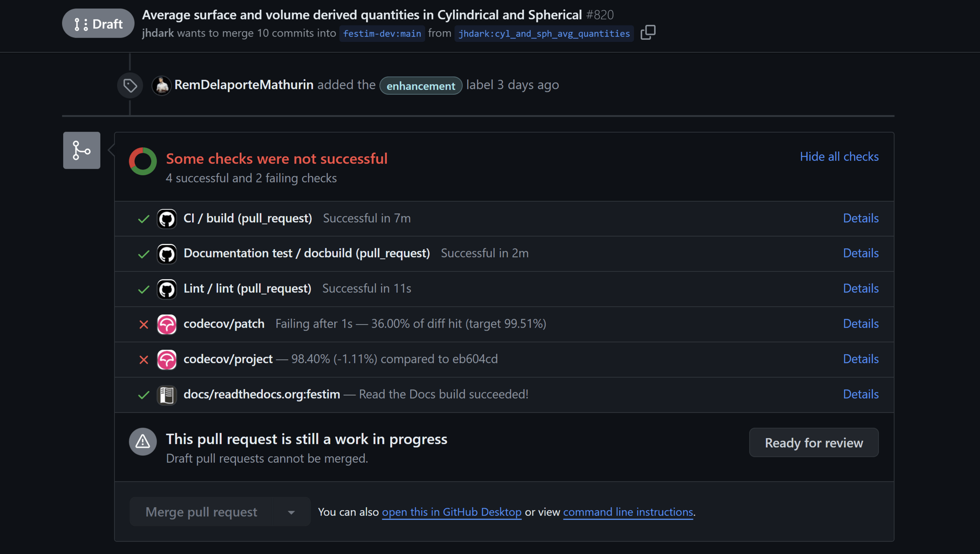Open the festim-dev:main base branch
Viewport: 980px width, 554px height.
(382, 34)
